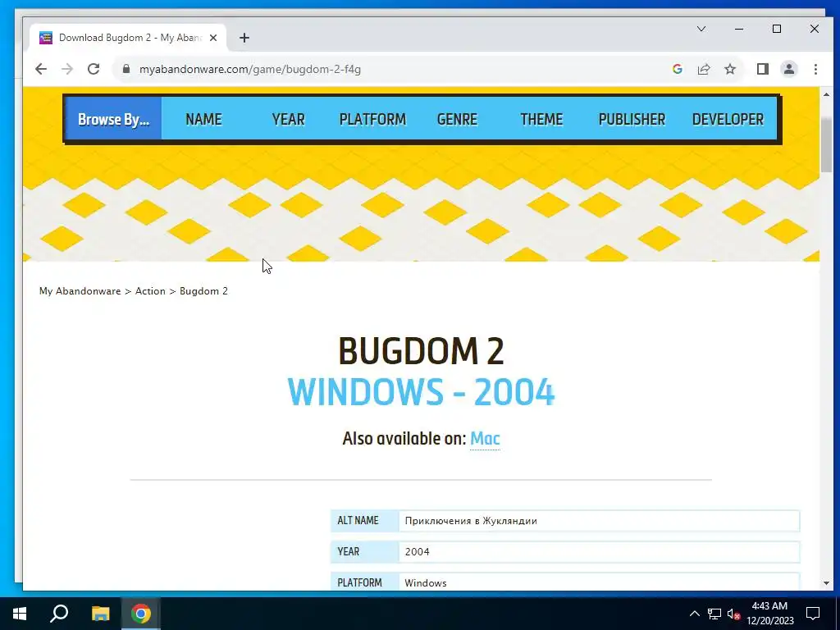The width and height of the screenshot is (840, 630).
Task: Select the Russian alt name text
Action: [471, 521]
